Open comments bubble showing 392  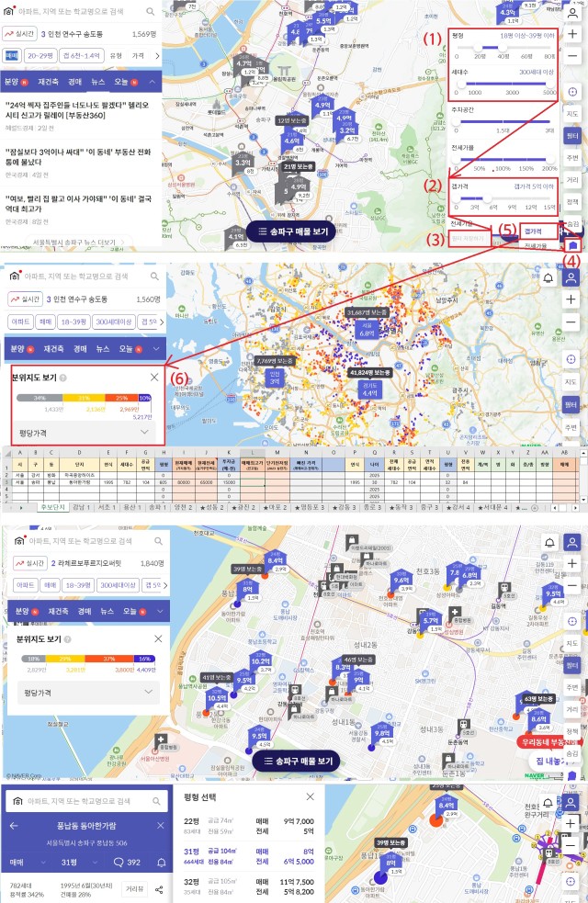click(x=127, y=862)
